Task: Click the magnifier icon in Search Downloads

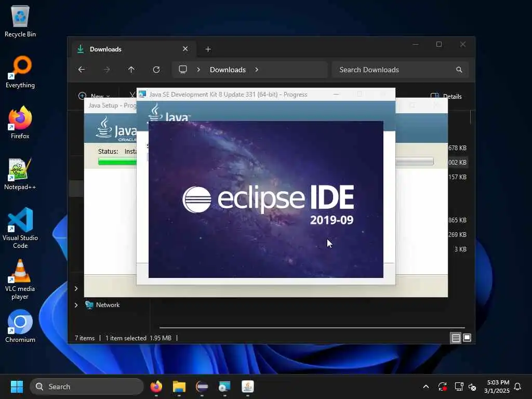Action: [x=459, y=70]
